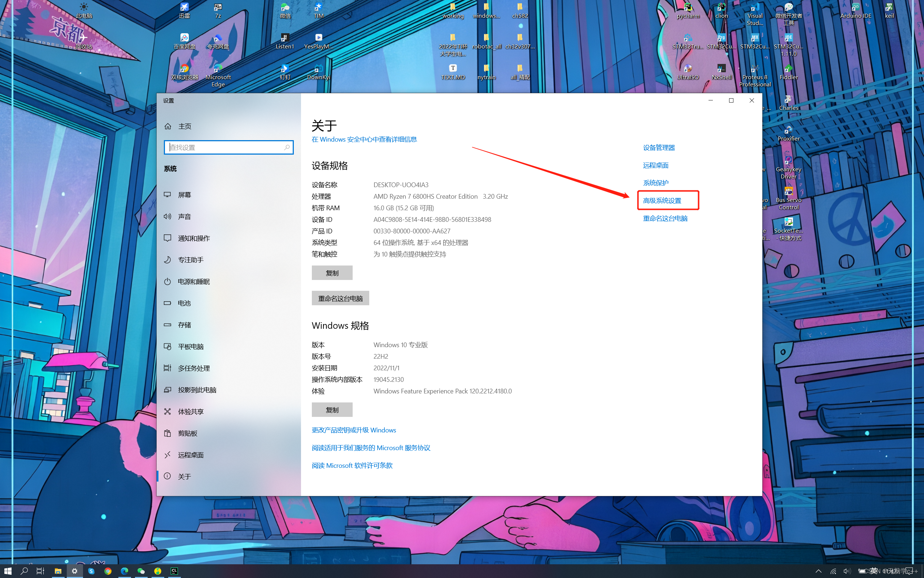This screenshot has height=578, width=924.
Task: Open the 主页 home icon in Settings
Action: tap(167, 126)
